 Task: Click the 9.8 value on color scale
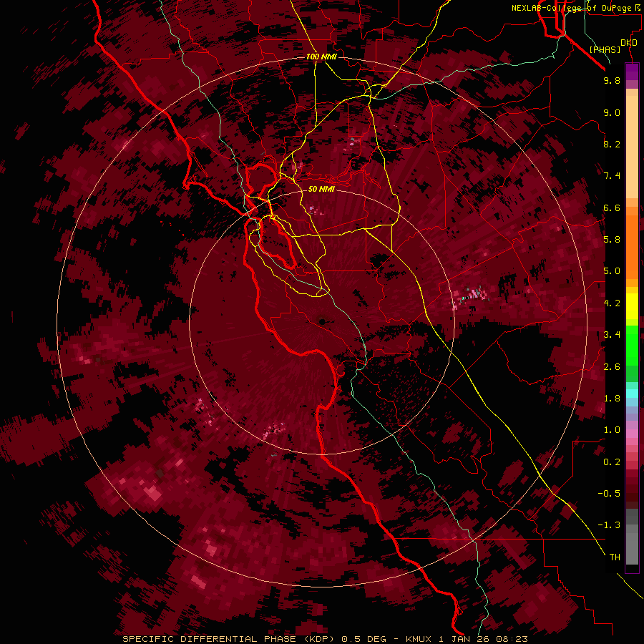click(612, 80)
